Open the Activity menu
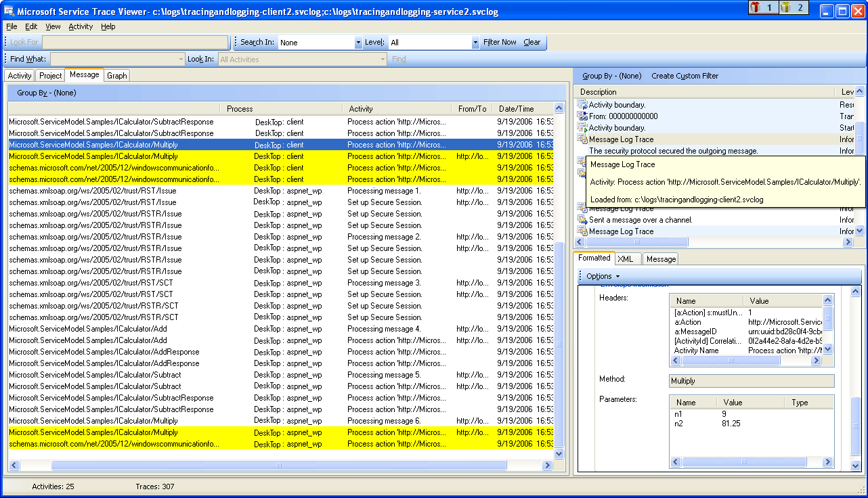 pos(81,26)
